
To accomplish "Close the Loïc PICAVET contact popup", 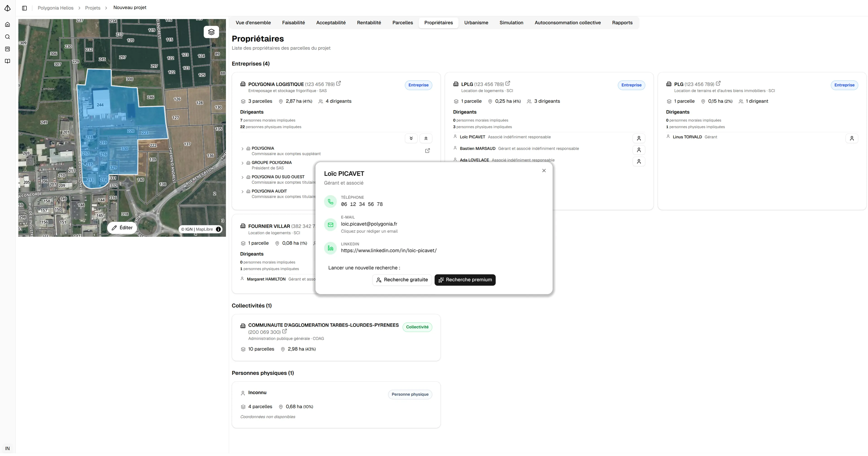I will click(544, 171).
